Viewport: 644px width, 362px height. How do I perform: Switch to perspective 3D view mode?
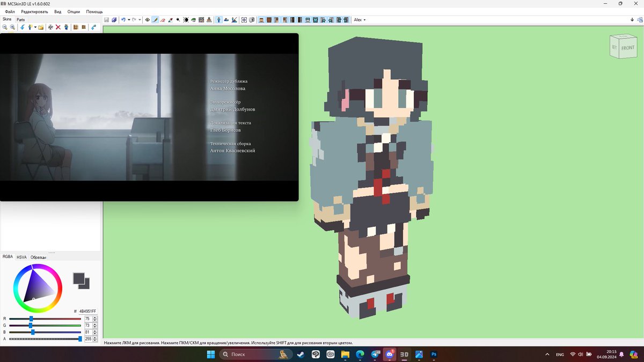(218, 20)
